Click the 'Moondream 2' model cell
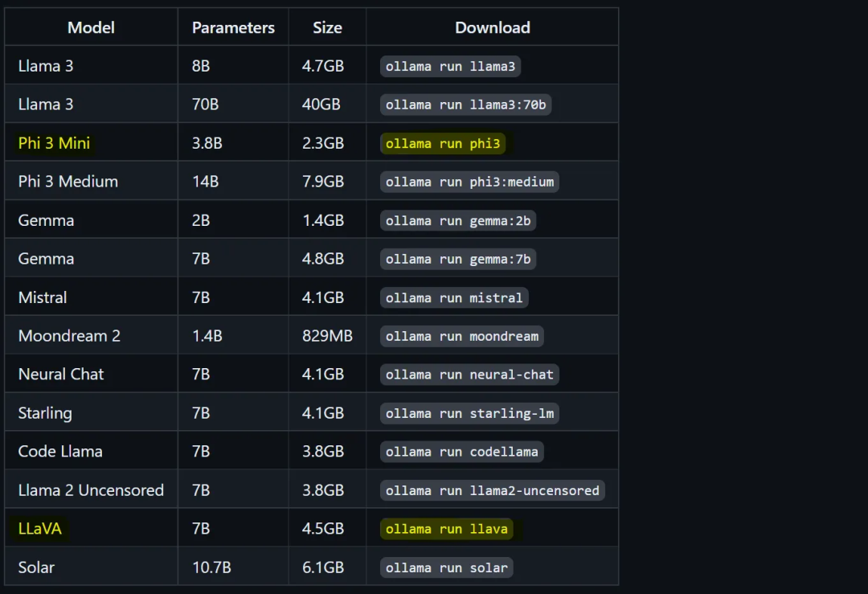The image size is (868, 594). 92,335
